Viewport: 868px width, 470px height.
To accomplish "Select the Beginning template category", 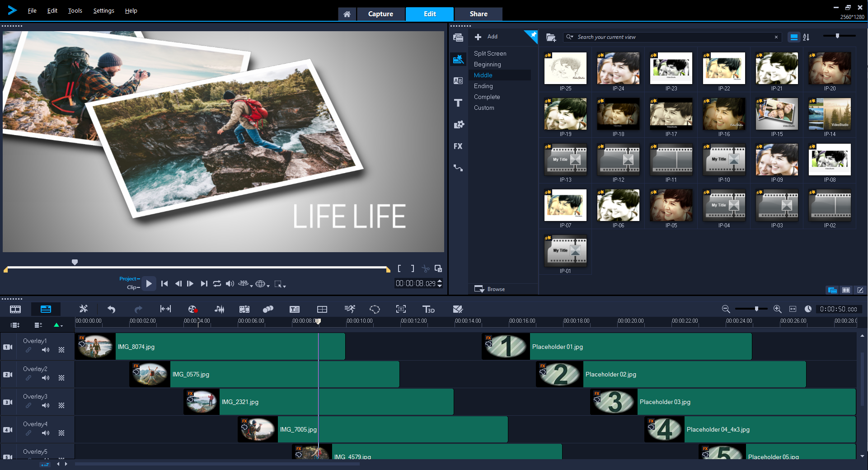I will [487, 64].
